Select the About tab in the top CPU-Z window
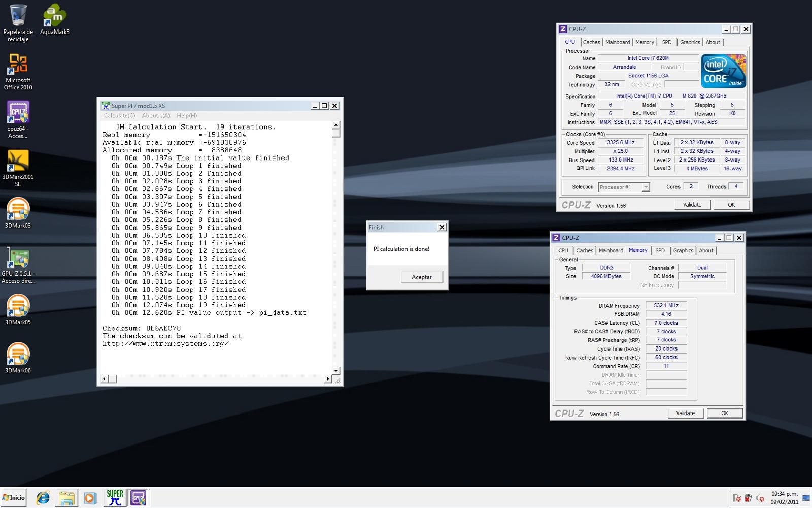The height and width of the screenshot is (508, 812). coord(713,42)
